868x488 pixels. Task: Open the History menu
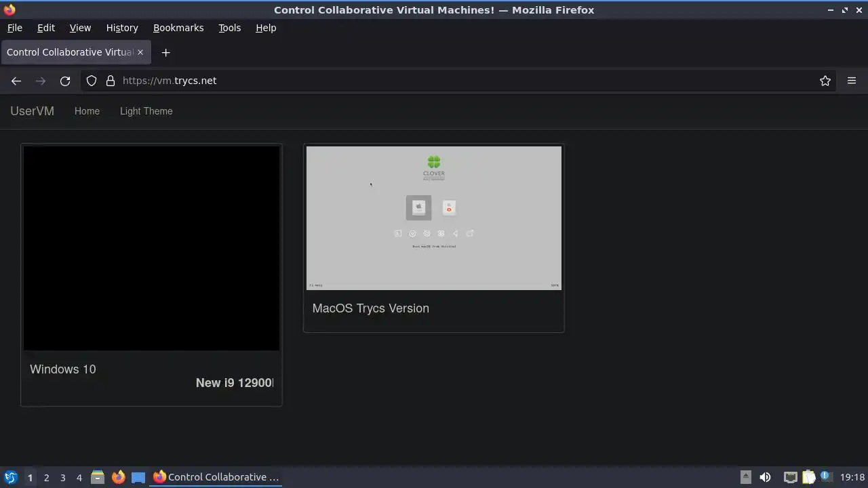122,28
